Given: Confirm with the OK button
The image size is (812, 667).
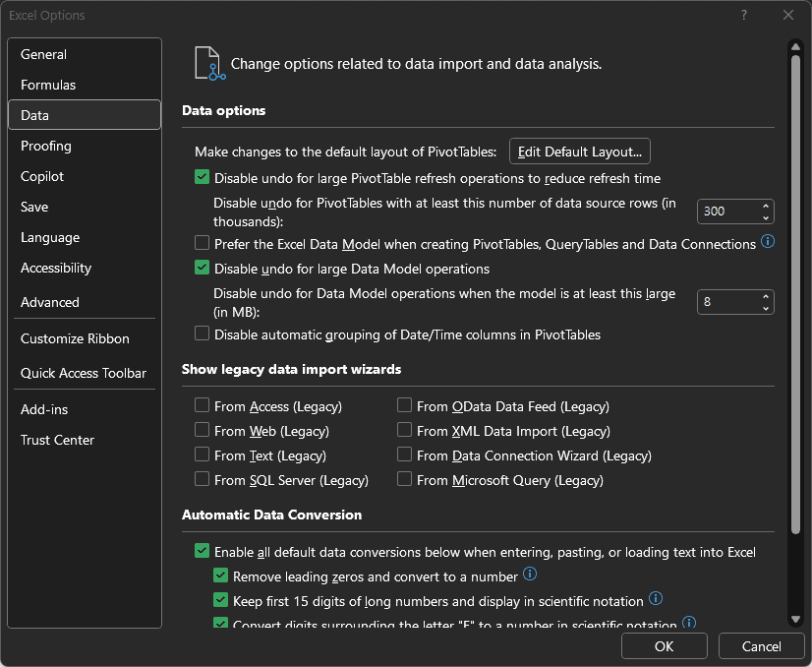Looking at the screenshot, I should (664, 646).
